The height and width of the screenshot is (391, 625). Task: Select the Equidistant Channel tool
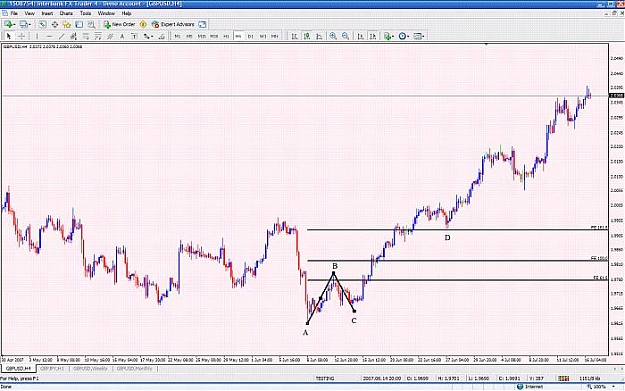[73, 36]
